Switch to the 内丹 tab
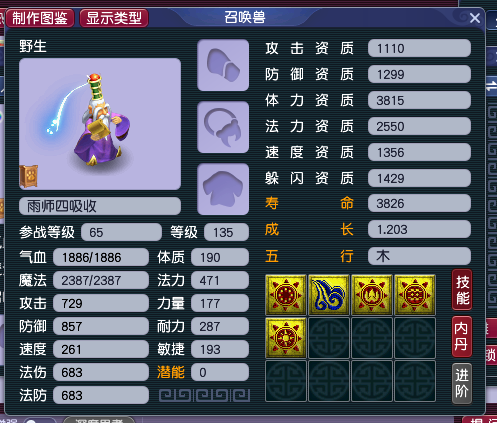497x423 pixels. click(x=462, y=337)
